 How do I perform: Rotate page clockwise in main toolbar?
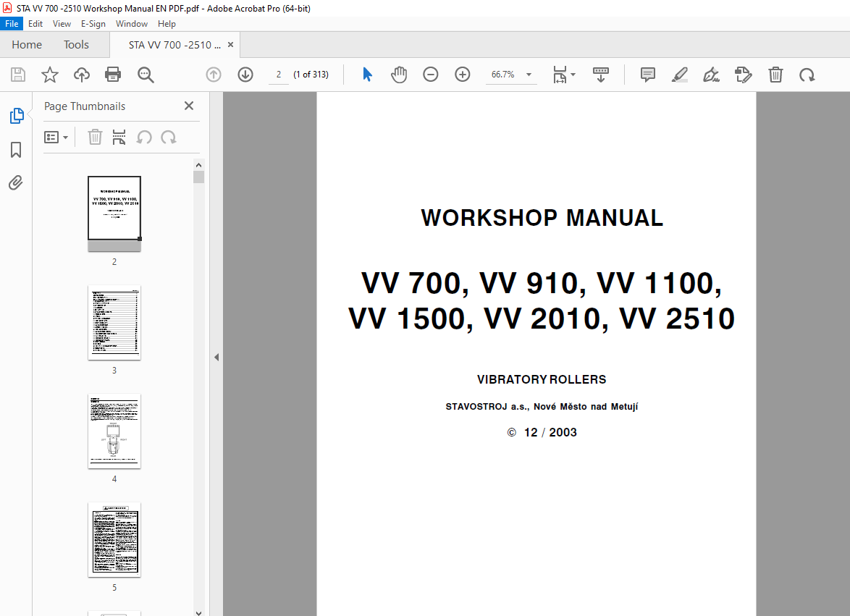coord(807,75)
